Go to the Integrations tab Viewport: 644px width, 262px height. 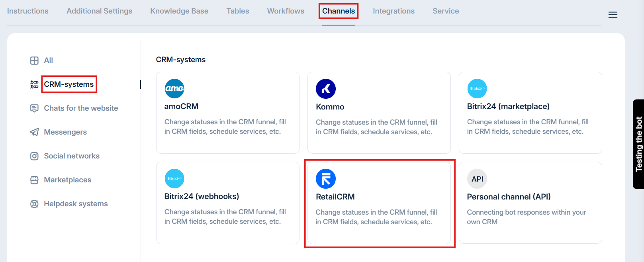[x=393, y=11]
